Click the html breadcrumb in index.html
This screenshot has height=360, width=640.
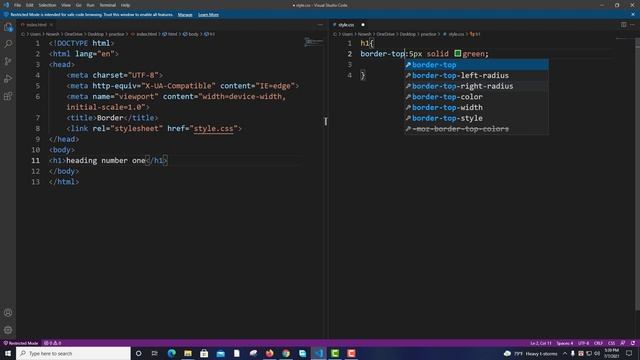pos(170,34)
